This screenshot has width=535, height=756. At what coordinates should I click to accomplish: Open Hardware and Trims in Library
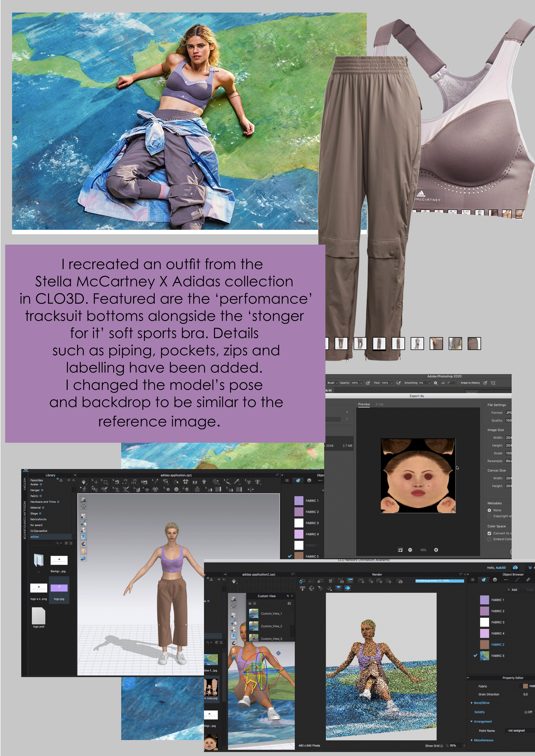[43, 502]
